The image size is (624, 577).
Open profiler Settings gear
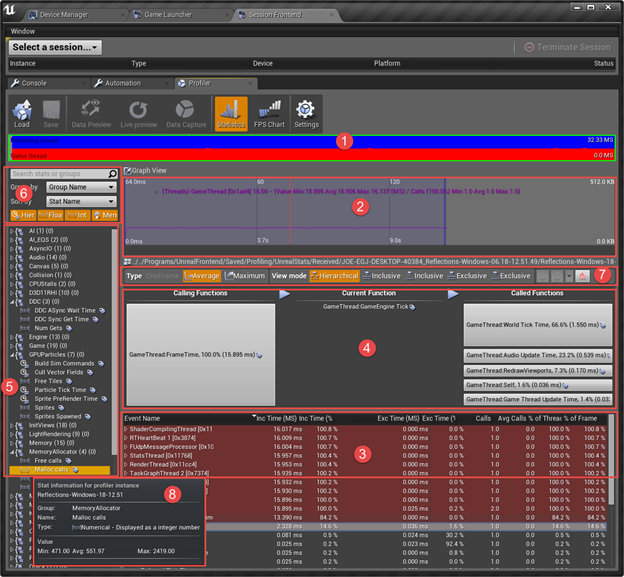[x=306, y=114]
